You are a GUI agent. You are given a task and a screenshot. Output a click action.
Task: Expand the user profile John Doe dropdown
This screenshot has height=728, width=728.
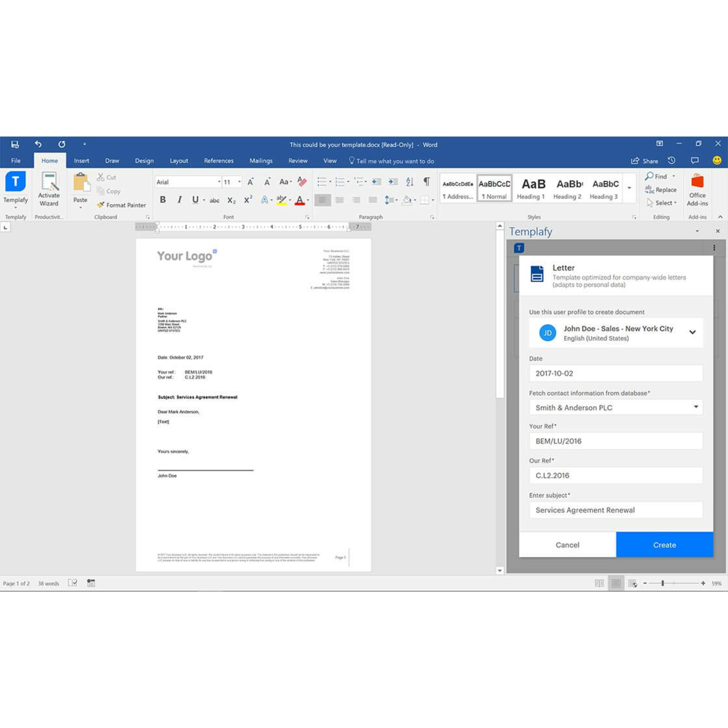point(692,333)
